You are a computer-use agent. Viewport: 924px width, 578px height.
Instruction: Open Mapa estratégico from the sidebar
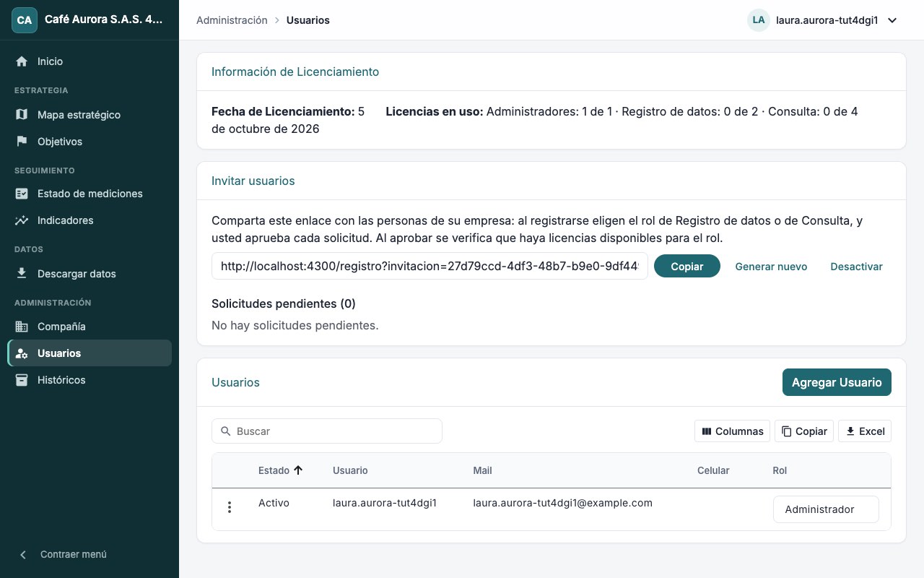point(90,115)
